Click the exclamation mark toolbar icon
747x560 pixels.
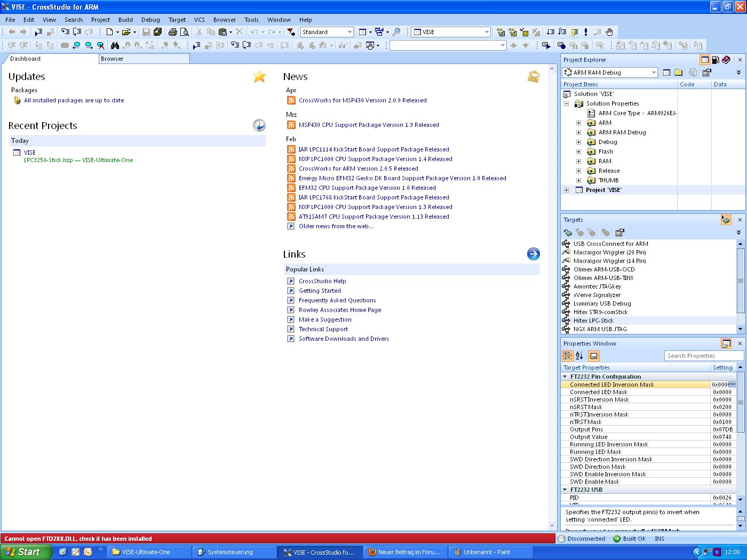coord(586,32)
